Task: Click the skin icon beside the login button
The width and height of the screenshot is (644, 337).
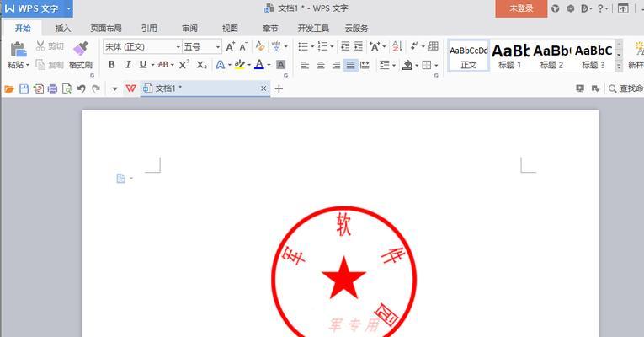Action: coord(556,8)
